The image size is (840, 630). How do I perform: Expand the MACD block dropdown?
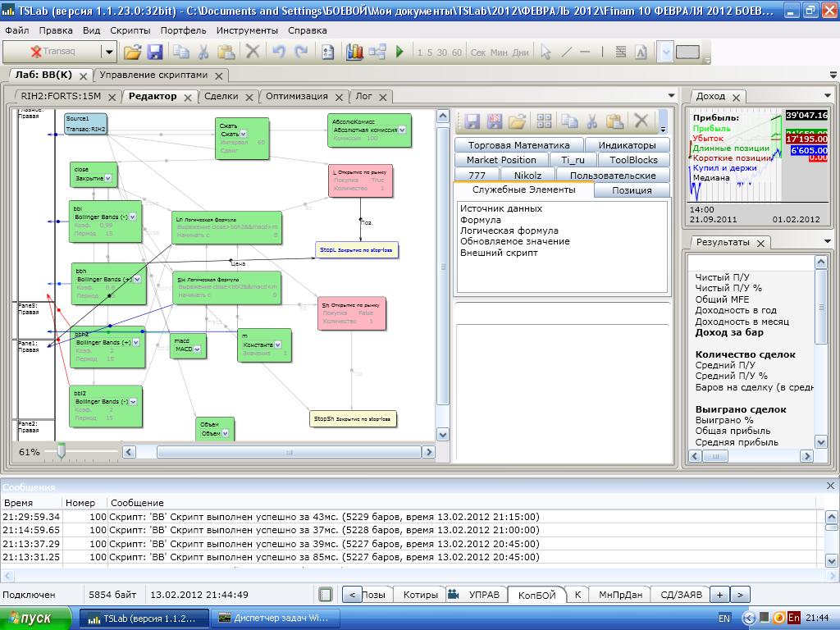(199, 349)
